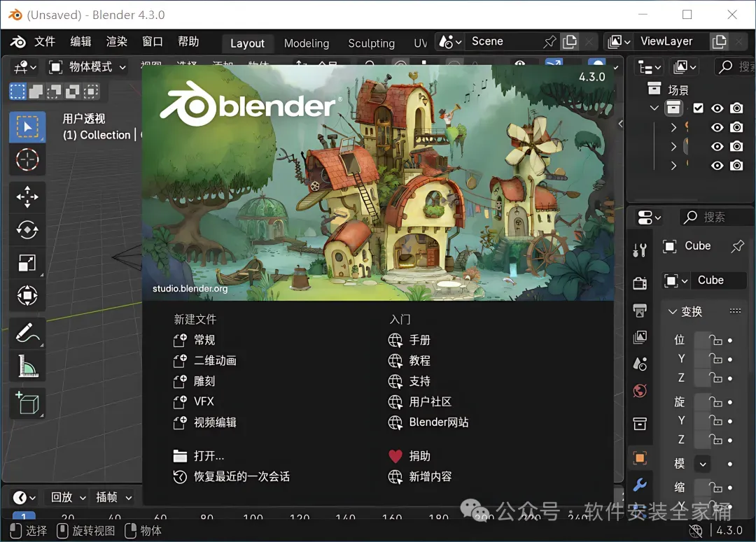
Task: Open the outliner editor type dropdown
Action: pos(649,67)
